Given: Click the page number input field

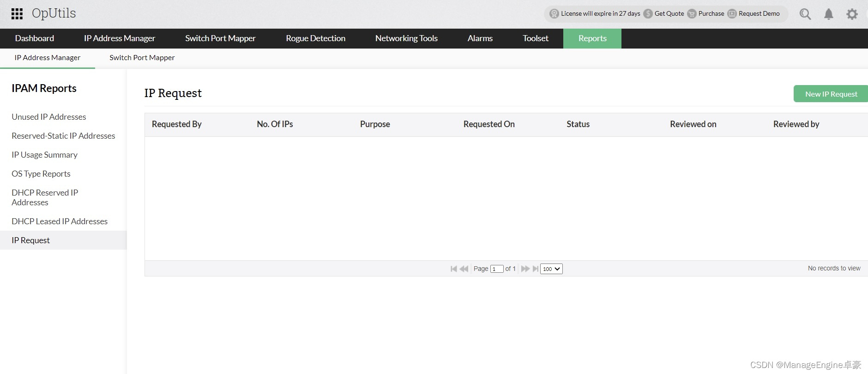Looking at the screenshot, I should click(497, 269).
